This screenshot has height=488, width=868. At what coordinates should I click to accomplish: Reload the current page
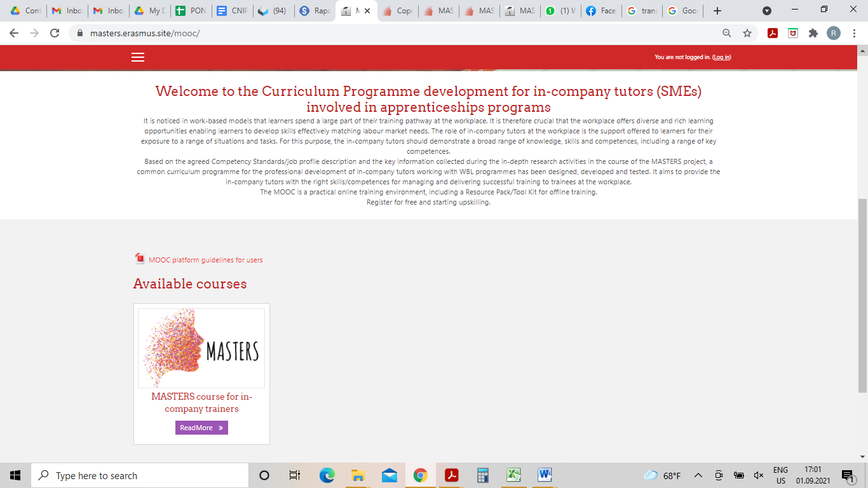(x=55, y=33)
